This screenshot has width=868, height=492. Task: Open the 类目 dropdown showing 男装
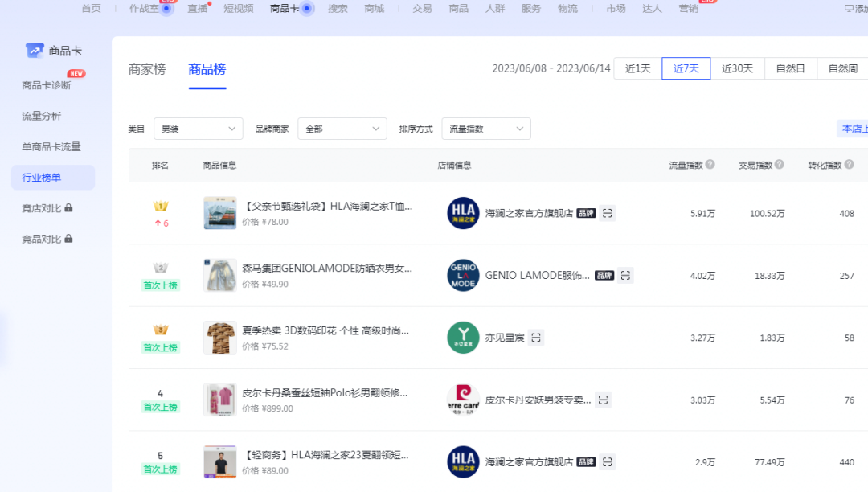[x=199, y=129]
